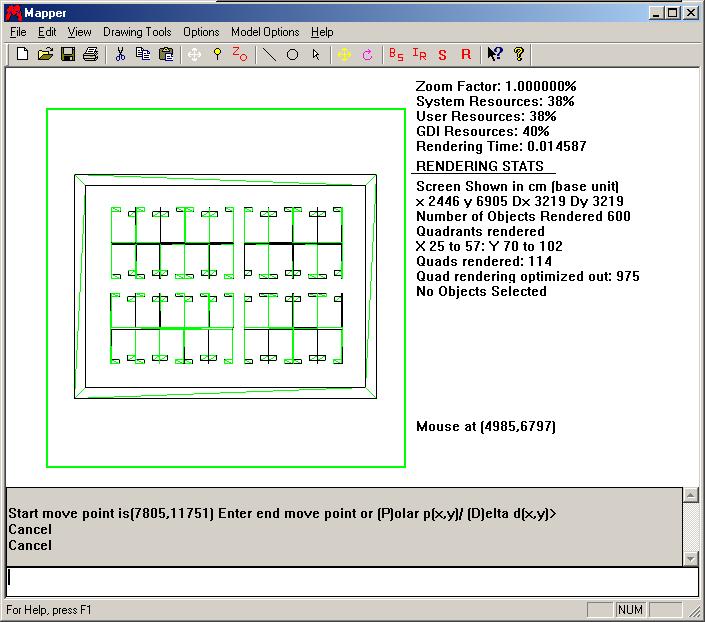Click the Paste clipboard icon
This screenshot has height=622, width=705.
pos(166,54)
